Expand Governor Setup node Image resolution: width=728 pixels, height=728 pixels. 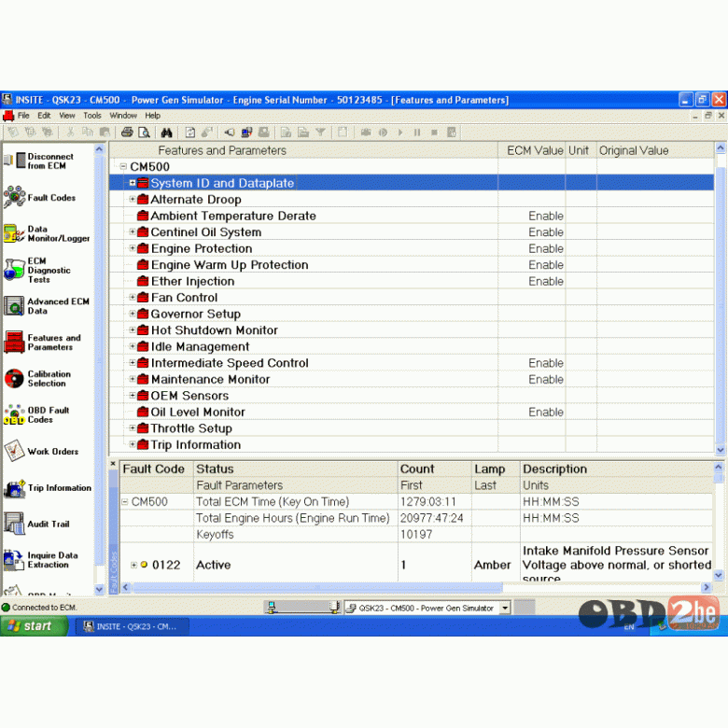tap(133, 314)
